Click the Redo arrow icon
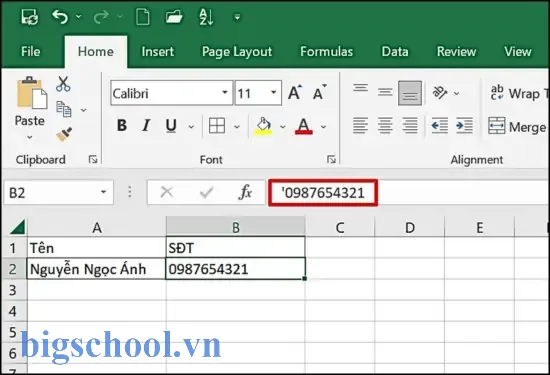The image size is (550, 375). (x=101, y=17)
